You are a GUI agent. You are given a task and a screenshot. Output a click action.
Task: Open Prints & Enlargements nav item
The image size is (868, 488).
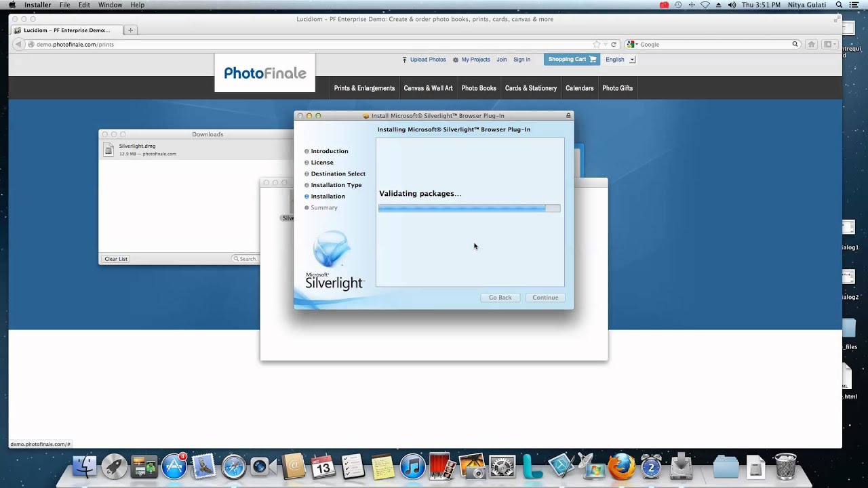(364, 88)
